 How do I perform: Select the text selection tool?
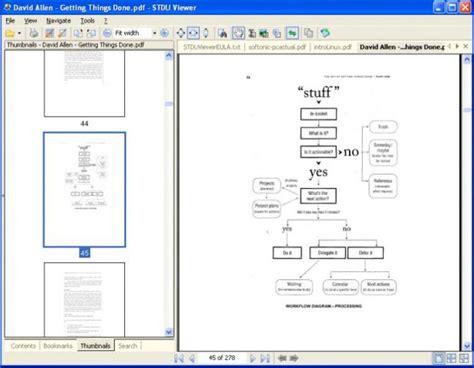tap(252, 33)
